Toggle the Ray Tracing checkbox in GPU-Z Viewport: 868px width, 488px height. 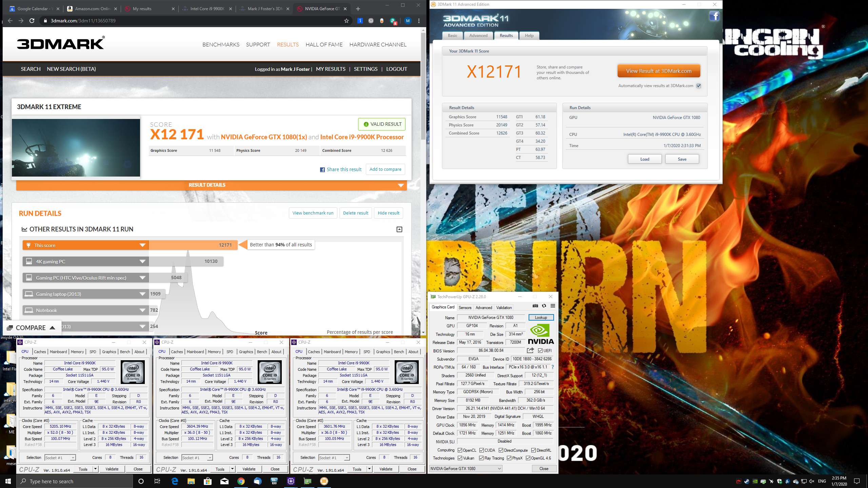point(481,458)
